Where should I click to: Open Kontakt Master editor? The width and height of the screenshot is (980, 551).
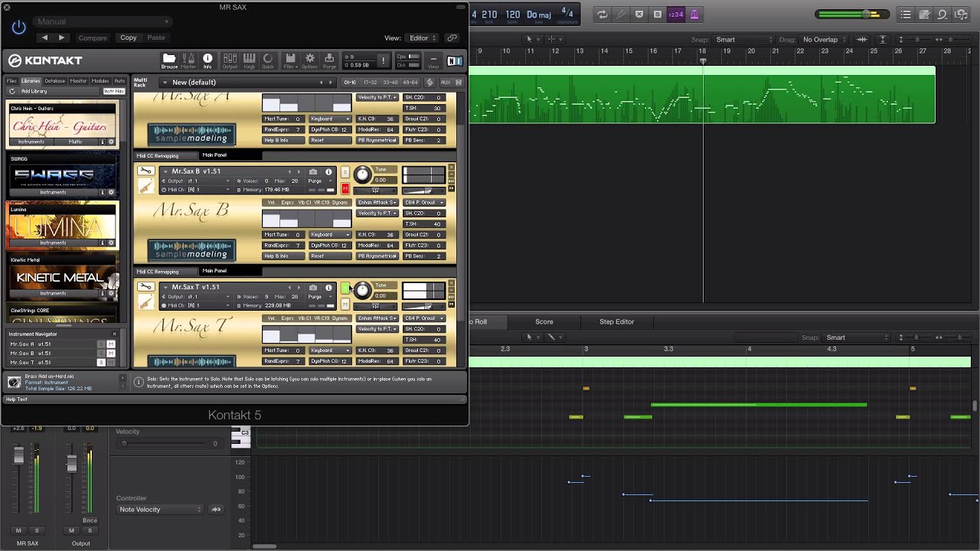coord(188,60)
